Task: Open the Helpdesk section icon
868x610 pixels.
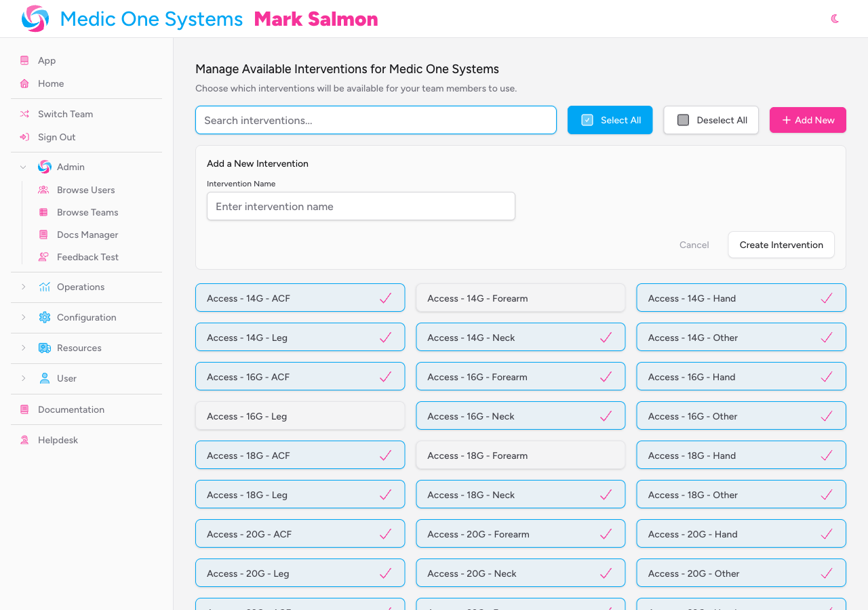Action: pyautogui.click(x=24, y=440)
